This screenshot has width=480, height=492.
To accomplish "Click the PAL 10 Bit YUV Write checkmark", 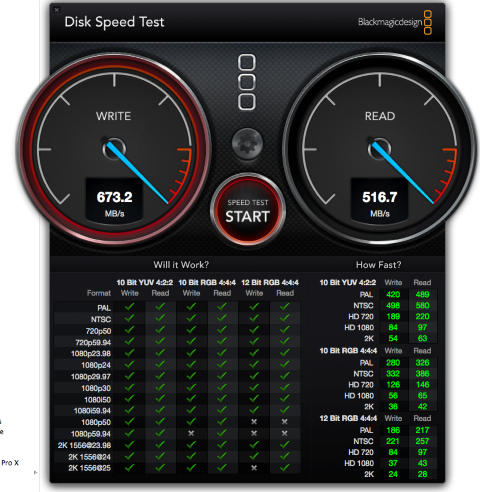I will tap(129, 307).
